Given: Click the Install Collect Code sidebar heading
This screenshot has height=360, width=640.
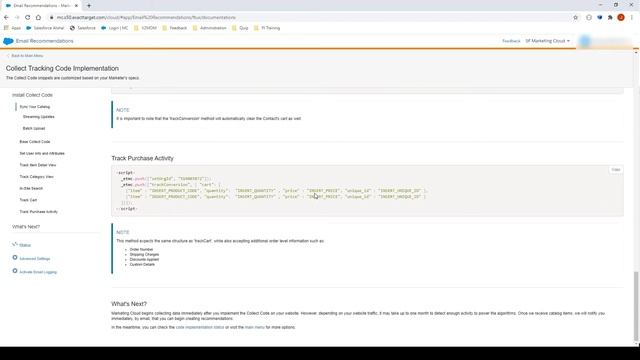Looking at the screenshot, I should pos(32,95).
